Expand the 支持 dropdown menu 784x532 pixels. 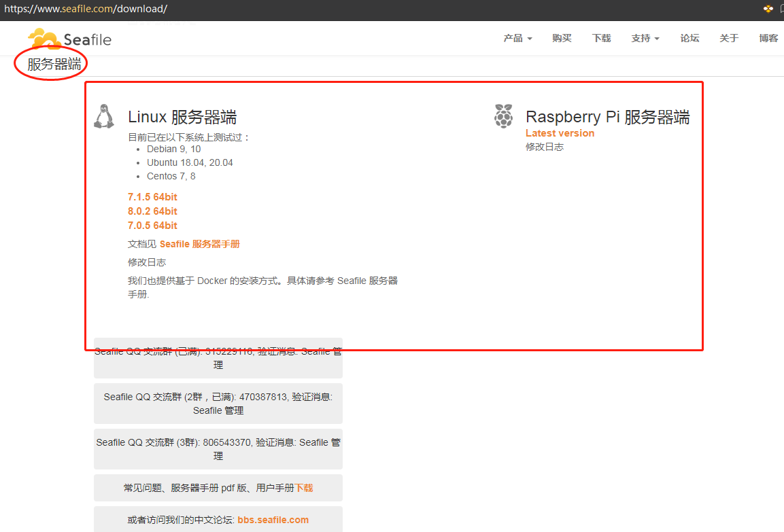(x=645, y=38)
